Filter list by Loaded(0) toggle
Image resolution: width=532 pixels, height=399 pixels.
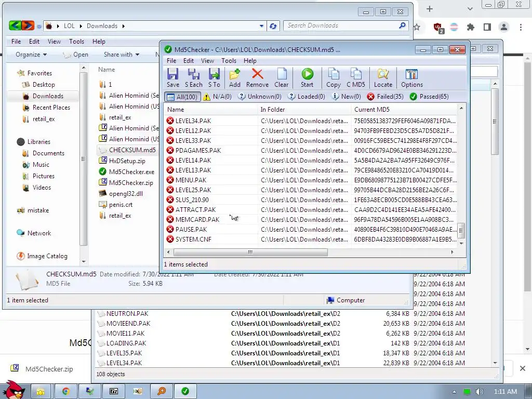(x=307, y=97)
